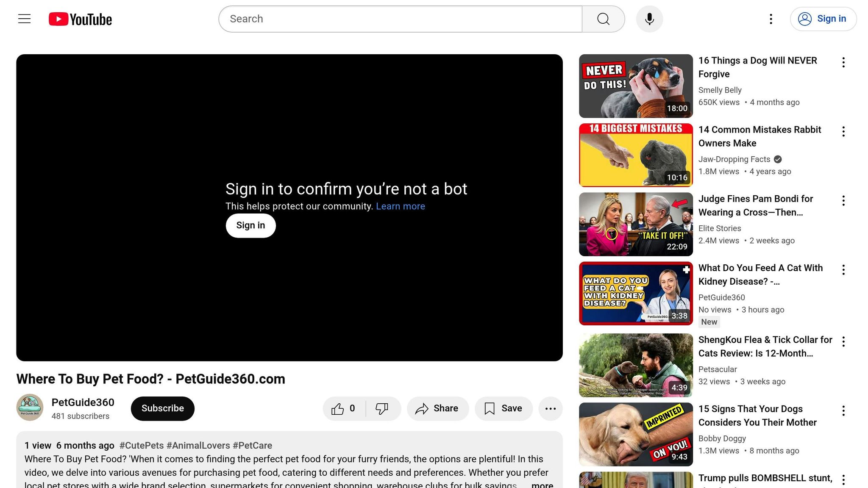The image size is (868, 488).
Task: Open options for ShengKou Flea & Tick video
Action: (843, 341)
